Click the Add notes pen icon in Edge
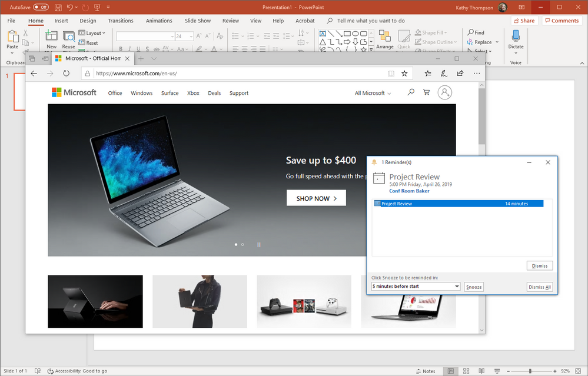 444,74
